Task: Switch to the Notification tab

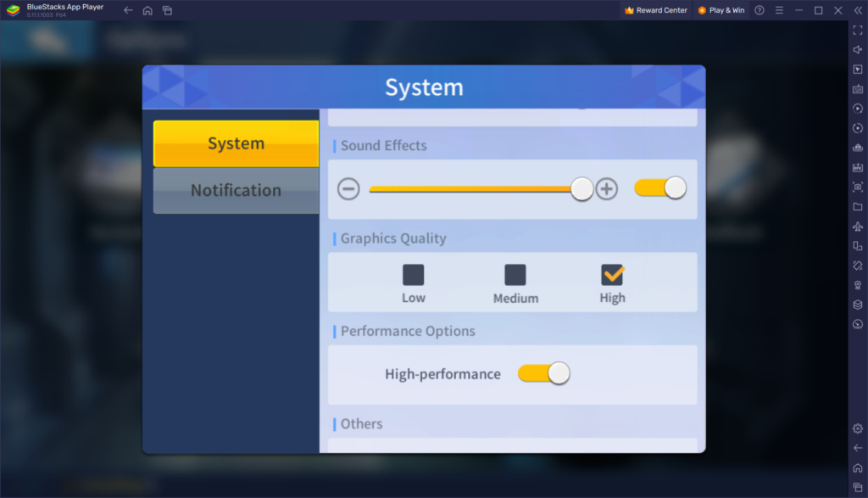Action: [236, 191]
